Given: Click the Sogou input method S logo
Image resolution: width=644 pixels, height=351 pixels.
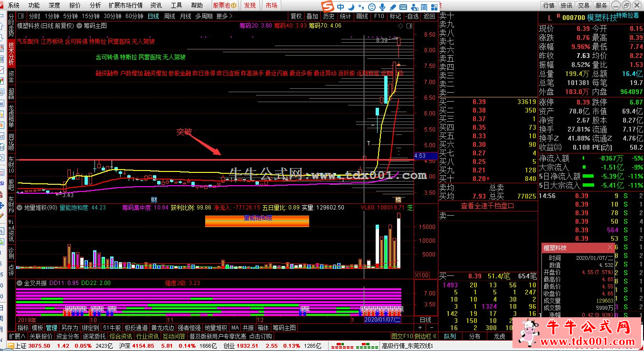Looking at the screenshot, I should pyautogui.click(x=327, y=7).
